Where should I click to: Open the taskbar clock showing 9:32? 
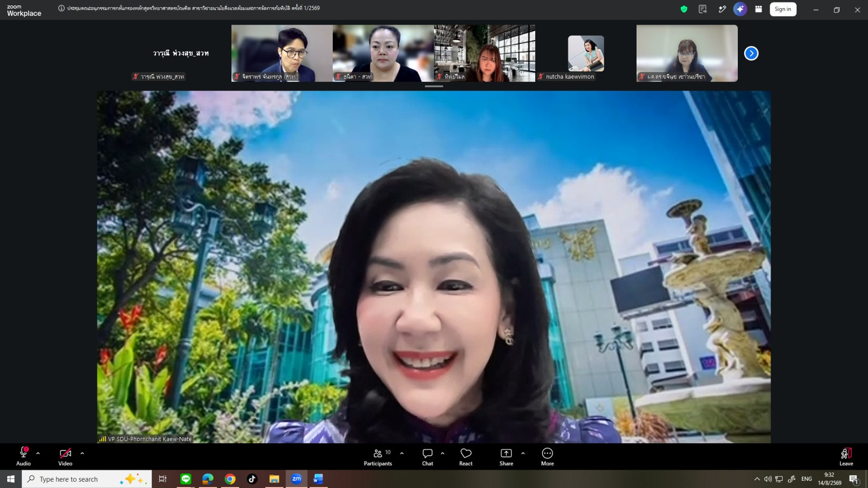coord(829,479)
